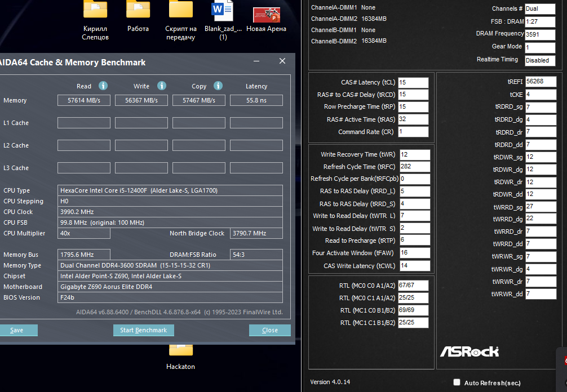Image resolution: width=567 pixels, height=392 pixels.
Task: Click the Memory Read result 57614 MB/s
Action: point(84,100)
